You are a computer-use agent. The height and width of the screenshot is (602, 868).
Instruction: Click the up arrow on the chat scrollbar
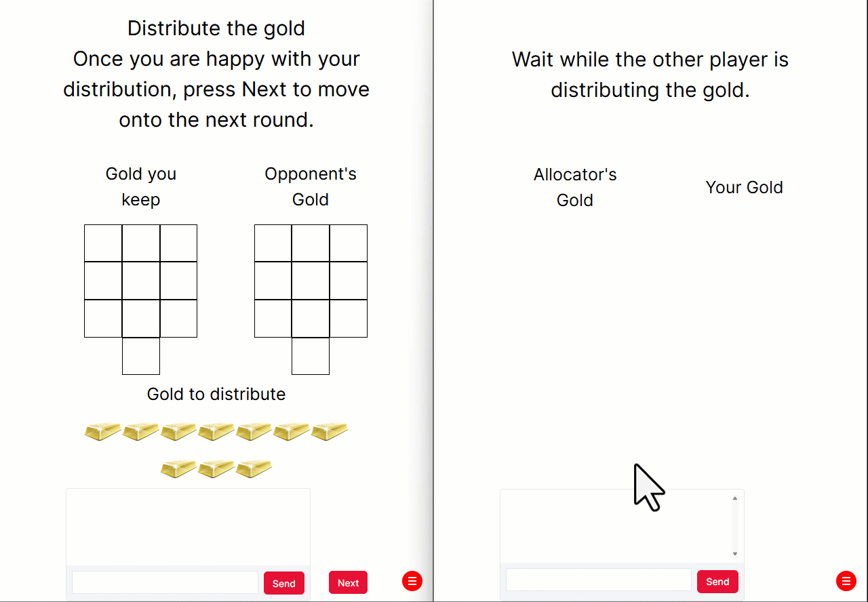[x=735, y=498]
